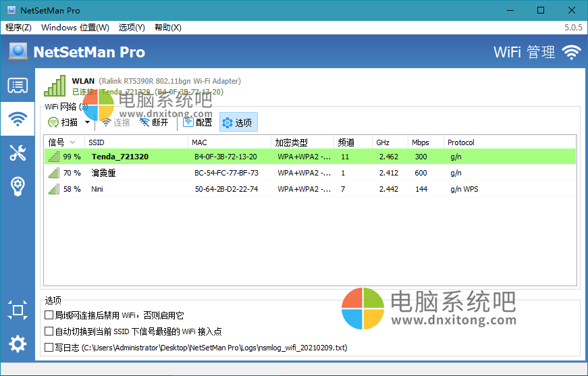The image size is (588, 376).
Task: Click the 144 Mbps value
Action: click(x=421, y=189)
